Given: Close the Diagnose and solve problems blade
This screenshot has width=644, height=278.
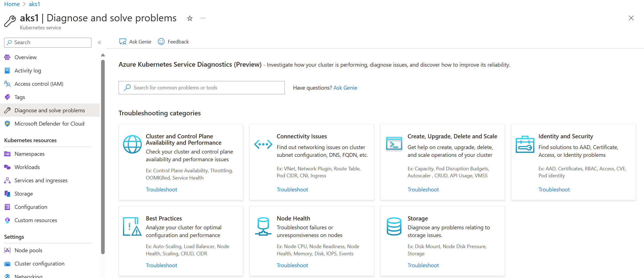Looking at the screenshot, I should tap(631, 18).
